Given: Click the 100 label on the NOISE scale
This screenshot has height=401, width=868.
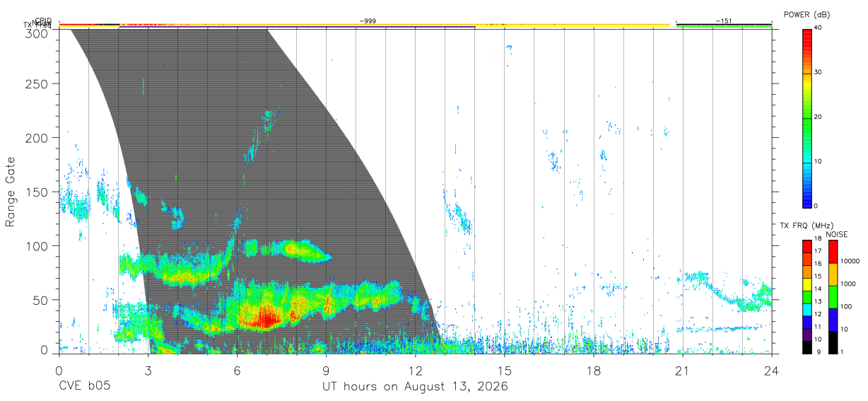Looking at the screenshot, I should 846,306.
